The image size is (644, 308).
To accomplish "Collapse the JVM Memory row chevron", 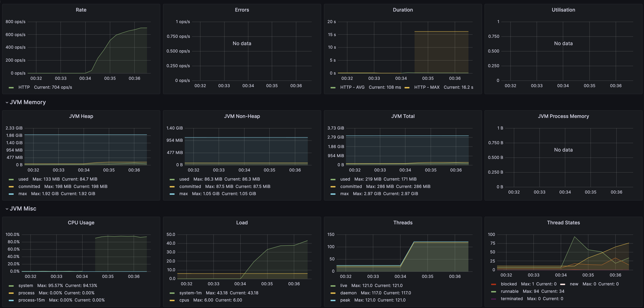I will pyautogui.click(x=7, y=103).
